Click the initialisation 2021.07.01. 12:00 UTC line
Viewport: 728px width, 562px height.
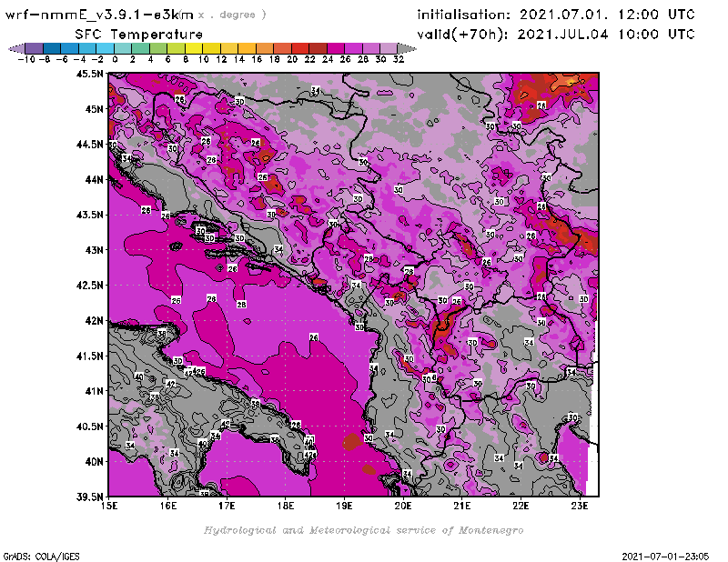[556, 15]
